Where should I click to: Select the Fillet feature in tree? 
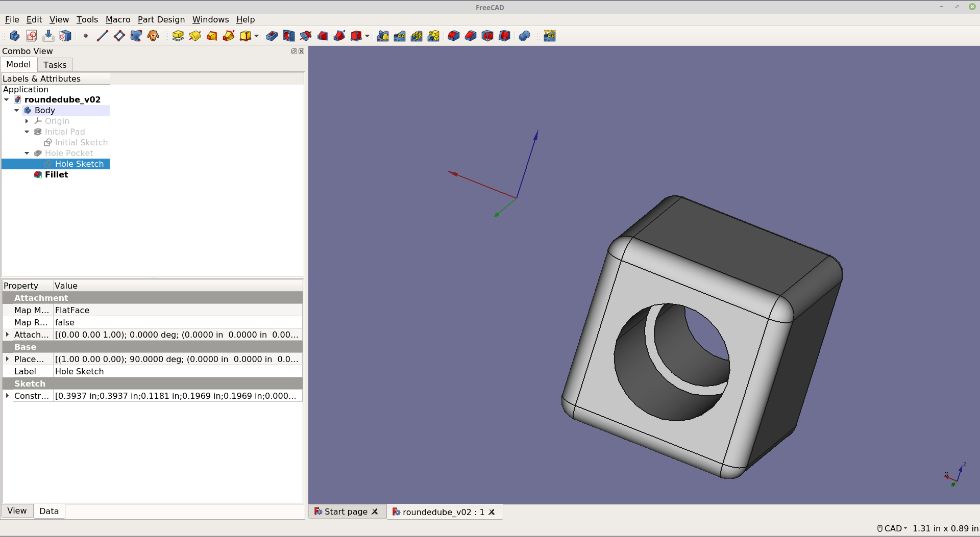56,174
